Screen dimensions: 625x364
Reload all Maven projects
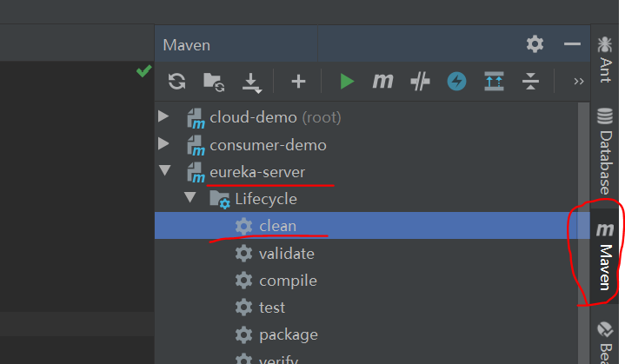(x=176, y=82)
